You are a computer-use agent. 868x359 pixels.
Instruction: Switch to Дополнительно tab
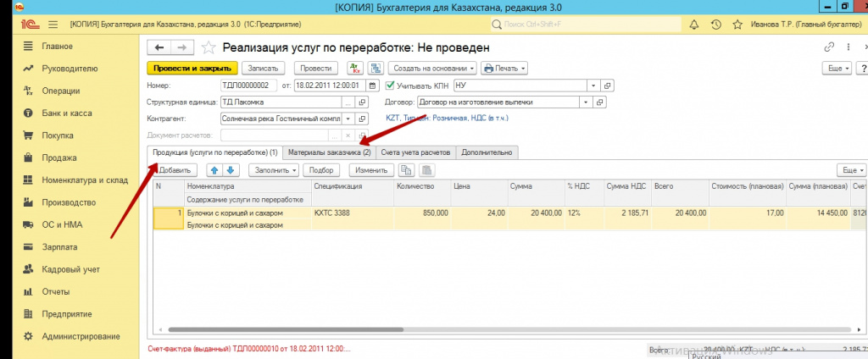coord(487,152)
